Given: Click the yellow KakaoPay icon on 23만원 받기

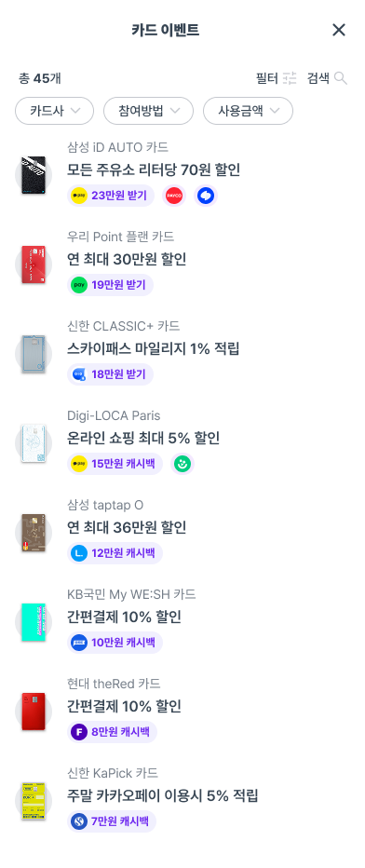Looking at the screenshot, I should click(x=79, y=196).
